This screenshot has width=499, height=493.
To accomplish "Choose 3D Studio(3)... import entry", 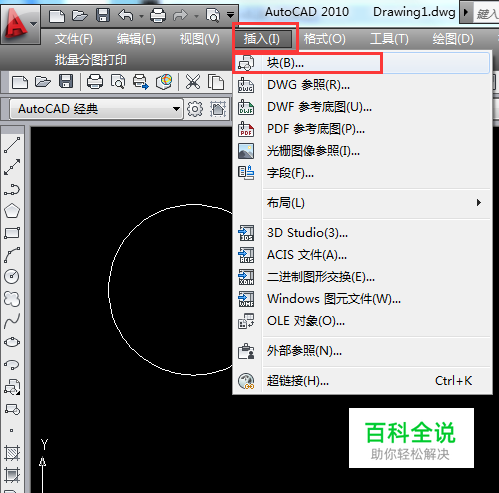I will pyautogui.click(x=362, y=233).
